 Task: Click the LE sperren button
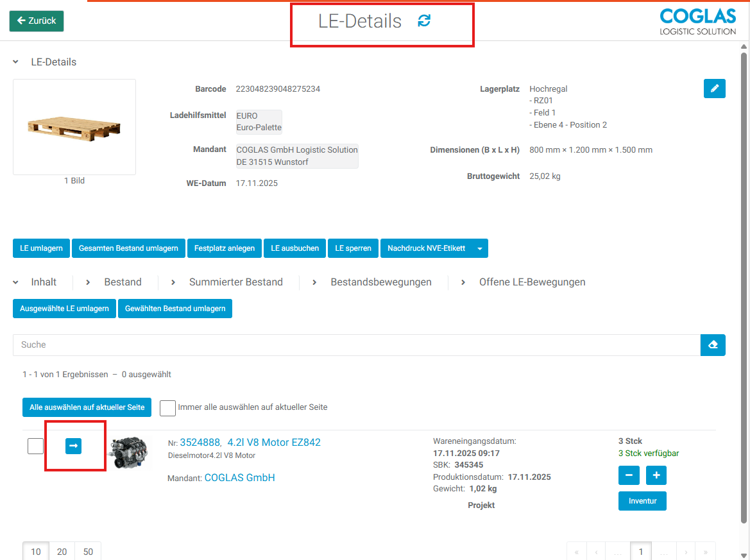353,248
